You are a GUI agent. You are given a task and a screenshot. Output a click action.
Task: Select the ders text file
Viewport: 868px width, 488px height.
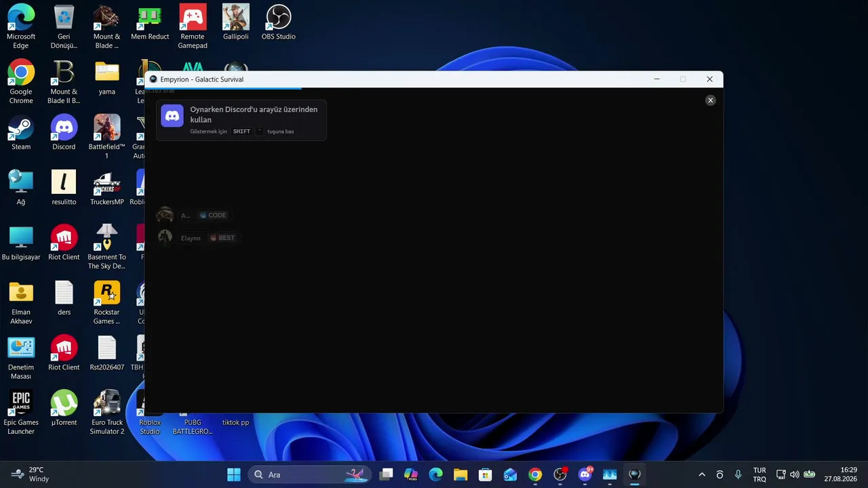[x=64, y=298]
